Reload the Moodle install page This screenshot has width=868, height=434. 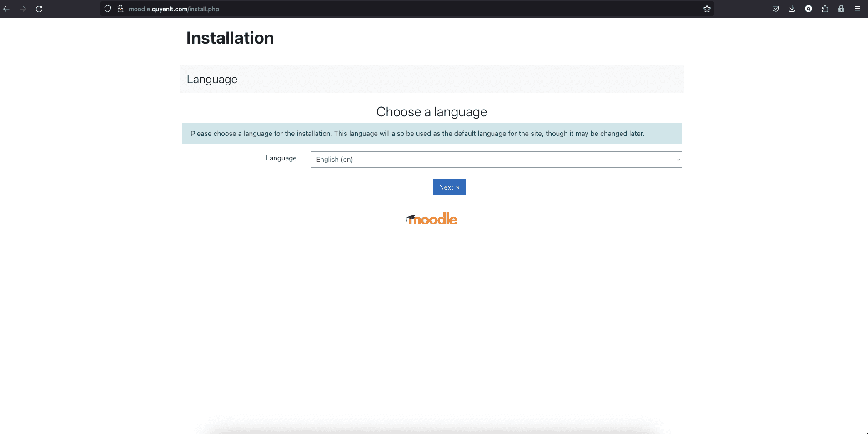pyautogui.click(x=39, y=9)
